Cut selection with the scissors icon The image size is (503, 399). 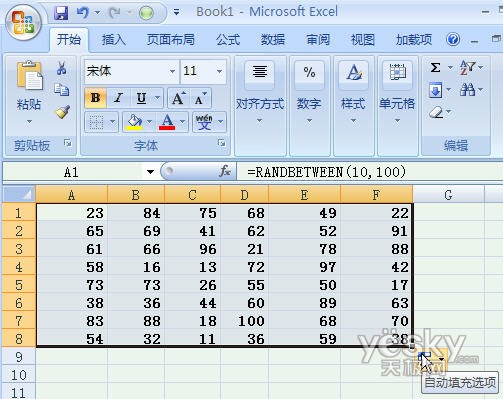click(61, 68)
